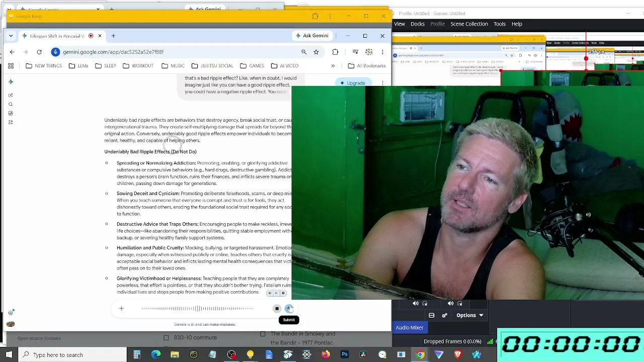The height and width of the screenshot is (362, 644).
Task: Check The Bandit in Smokey checkbox in Keep
Action: (263, 334)
